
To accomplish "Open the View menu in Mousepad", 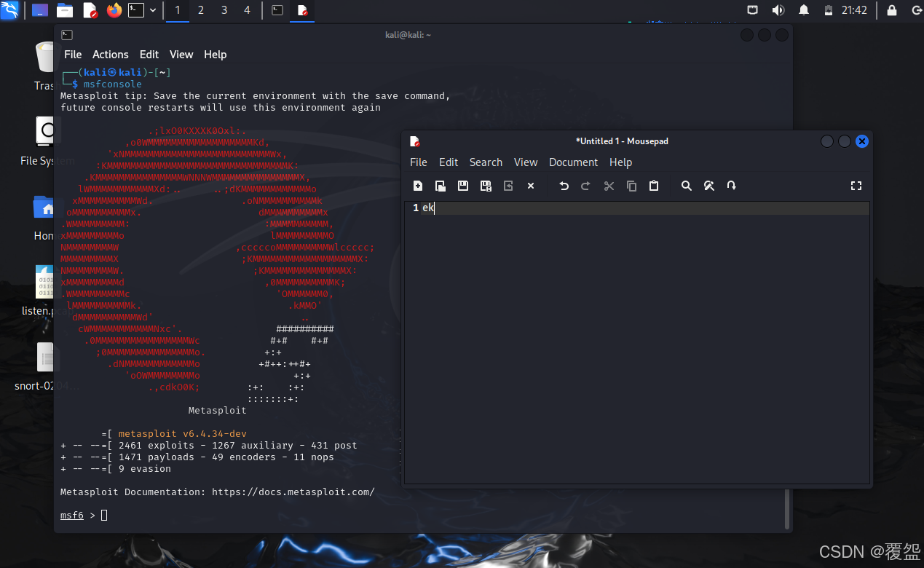I will 526,162.
